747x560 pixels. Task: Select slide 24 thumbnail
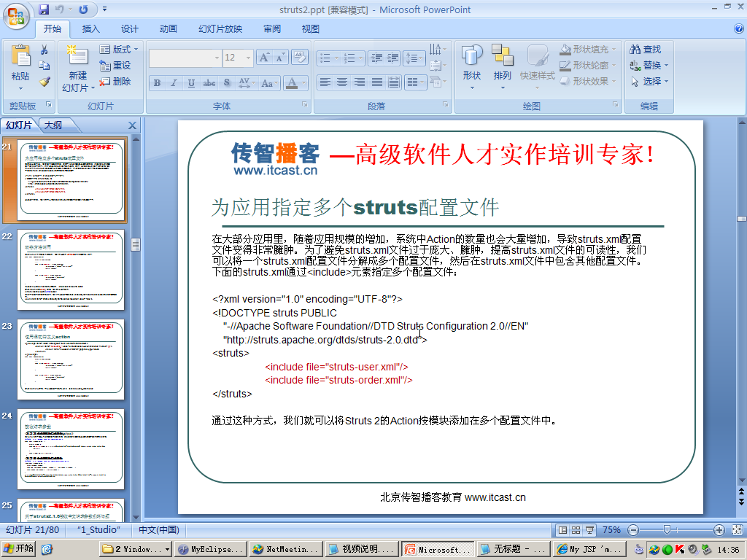coord(71,449)
